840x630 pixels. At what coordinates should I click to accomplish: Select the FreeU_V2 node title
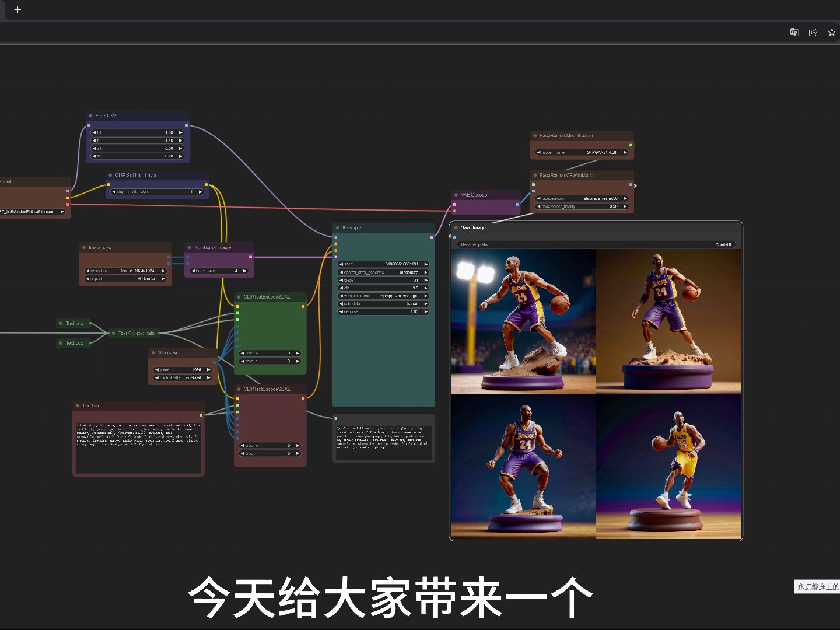(106, 116)
